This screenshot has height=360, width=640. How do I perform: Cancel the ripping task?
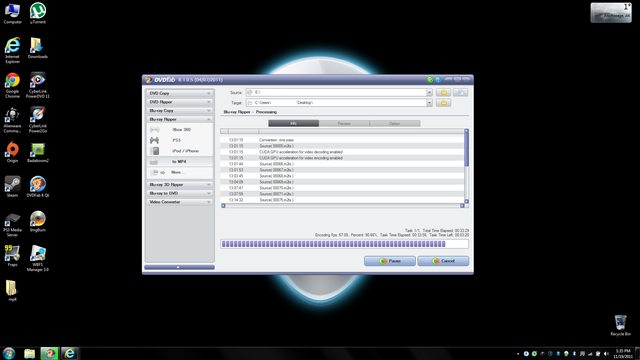(443, 261)
